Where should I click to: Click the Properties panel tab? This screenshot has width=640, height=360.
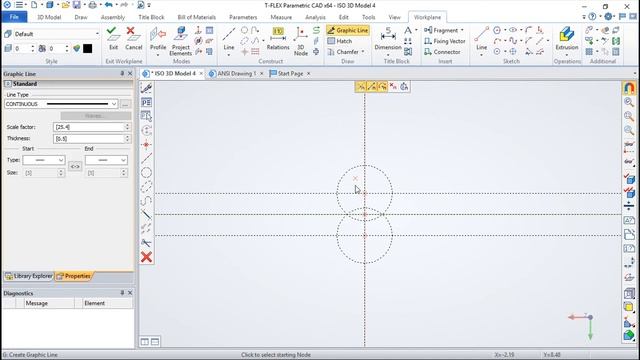[73, 276]
